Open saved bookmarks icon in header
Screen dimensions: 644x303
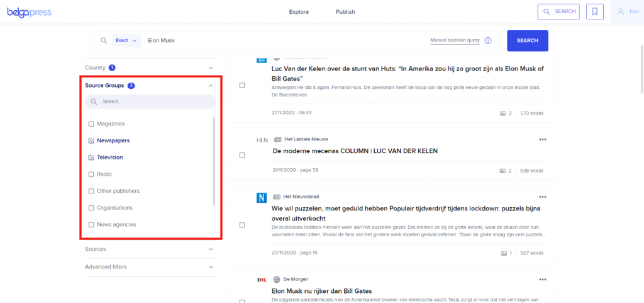click(x=595, y=12)
